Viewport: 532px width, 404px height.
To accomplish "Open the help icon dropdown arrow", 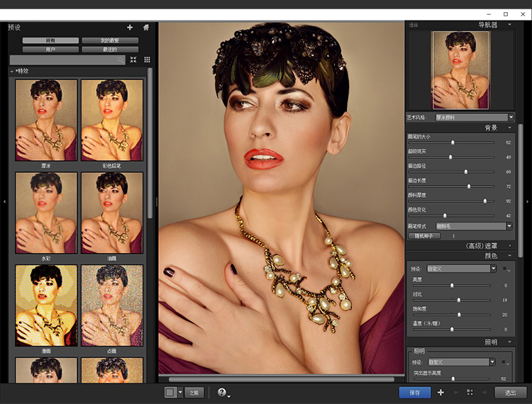I will [x=229, y=396].
